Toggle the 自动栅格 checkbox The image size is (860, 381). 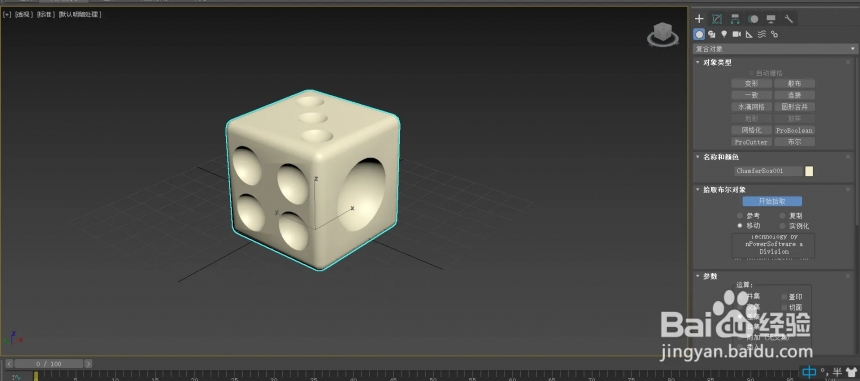pos(751,73)
